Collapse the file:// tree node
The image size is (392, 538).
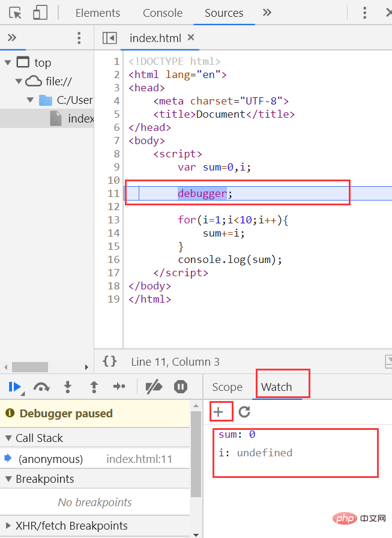(x=19, y=81)
